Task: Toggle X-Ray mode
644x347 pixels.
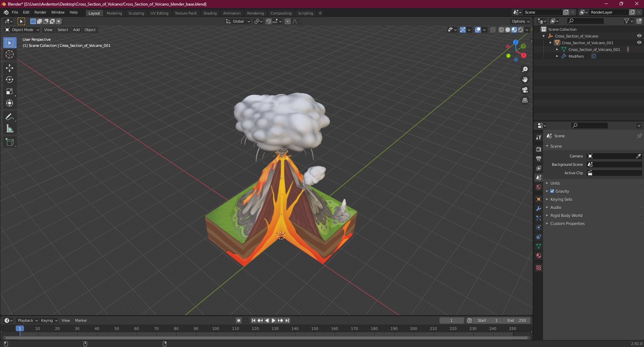Action: pyautogui.click(x=493, y=30)
